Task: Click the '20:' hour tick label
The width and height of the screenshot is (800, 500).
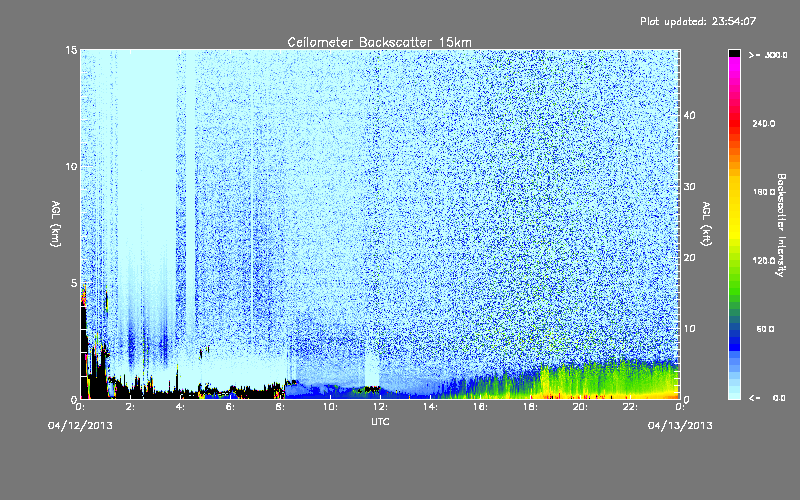Action: 580,407
